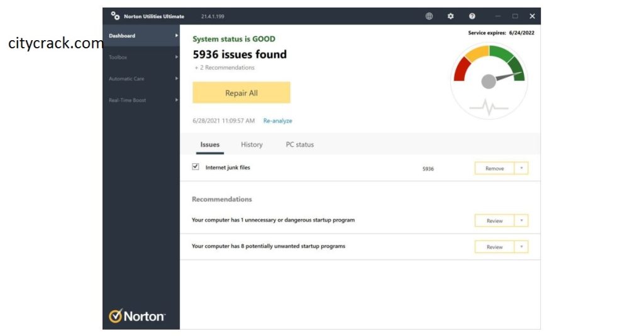Open dropdown arrow next to Remove button
The width and height of the screenshot is (644, 336).
coord(521,168)
